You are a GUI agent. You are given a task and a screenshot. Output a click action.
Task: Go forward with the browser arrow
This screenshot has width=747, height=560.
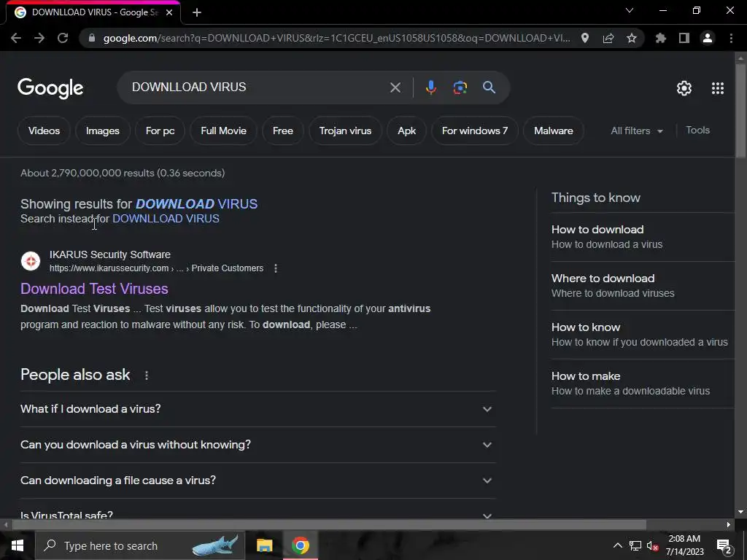coord(39,38)
